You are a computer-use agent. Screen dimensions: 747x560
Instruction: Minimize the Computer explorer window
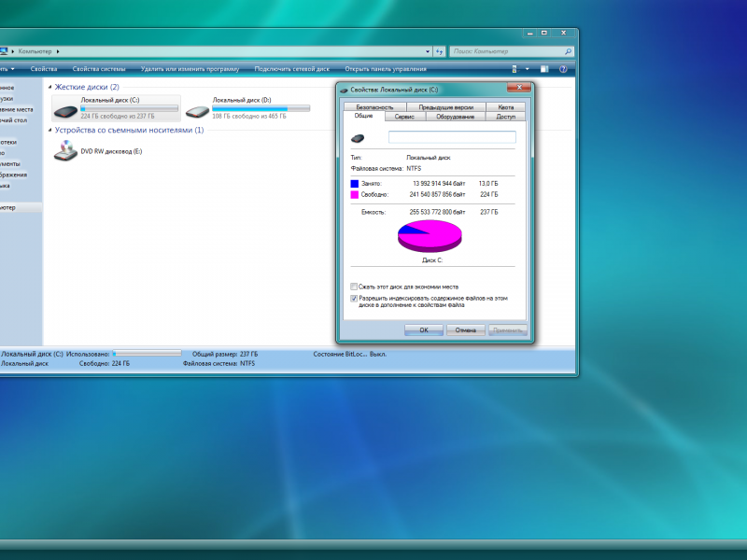(529, 33)
